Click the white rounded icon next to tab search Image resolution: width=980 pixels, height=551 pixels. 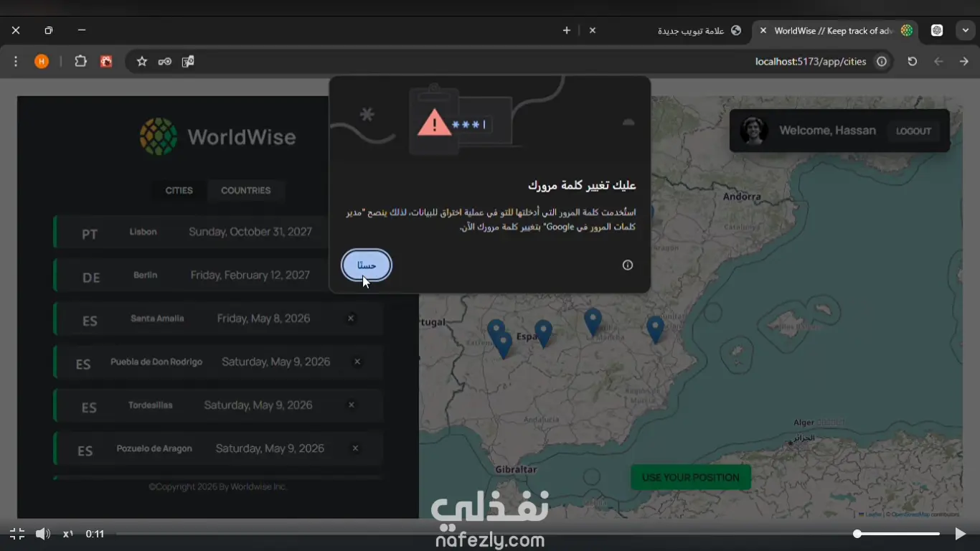(937, 30)
